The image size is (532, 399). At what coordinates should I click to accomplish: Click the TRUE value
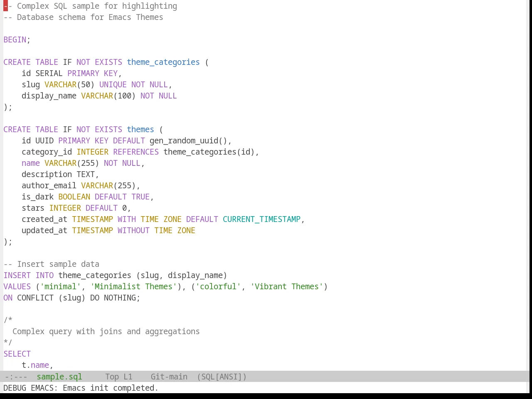point(140,197)
